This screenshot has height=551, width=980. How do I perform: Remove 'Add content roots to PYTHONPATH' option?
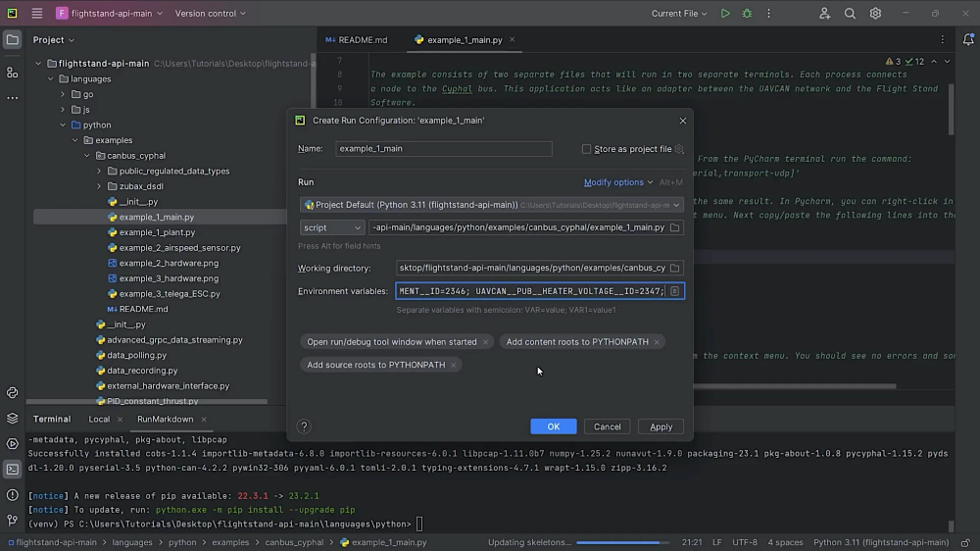[x=657, y=342]
